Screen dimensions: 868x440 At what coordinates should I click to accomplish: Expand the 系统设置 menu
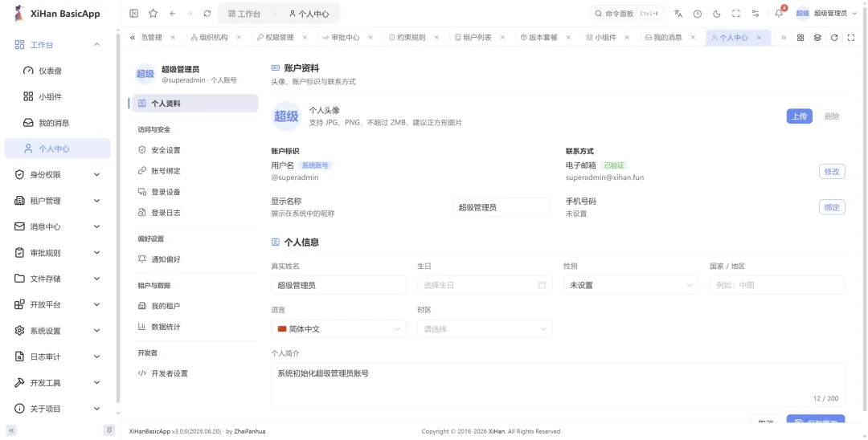pyautogui.click(x=58, y=331)
